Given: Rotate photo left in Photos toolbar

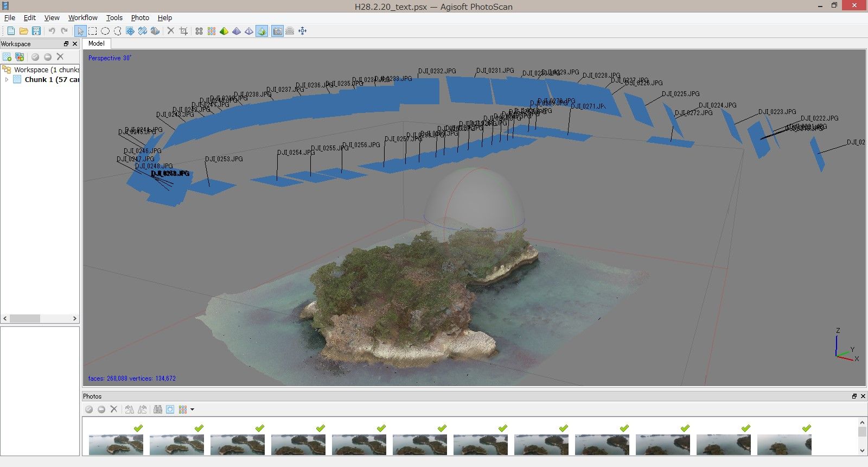Looking at the screenshot, I should click(129, 409).
